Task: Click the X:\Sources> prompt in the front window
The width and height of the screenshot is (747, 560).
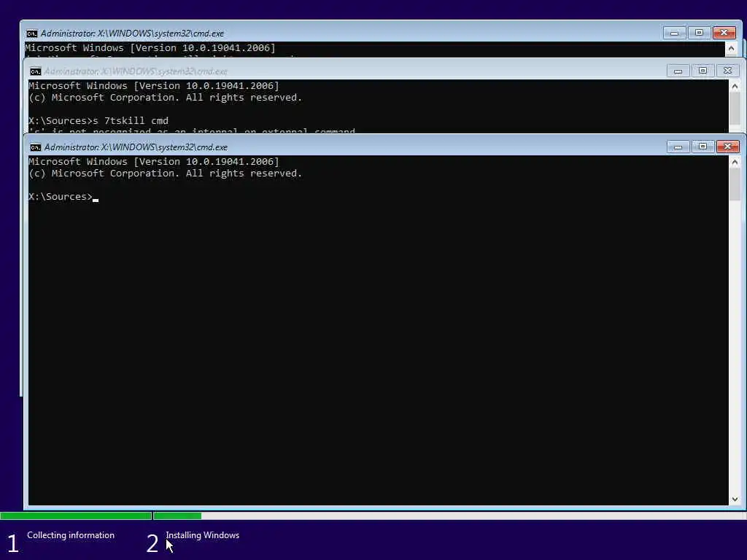Action: [61, 197]
